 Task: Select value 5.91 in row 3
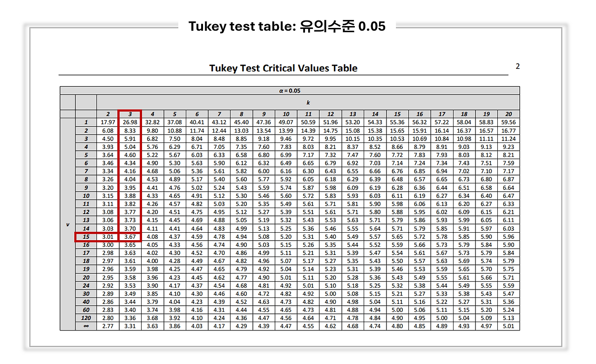pyautogui.click(x=130, y=139)
